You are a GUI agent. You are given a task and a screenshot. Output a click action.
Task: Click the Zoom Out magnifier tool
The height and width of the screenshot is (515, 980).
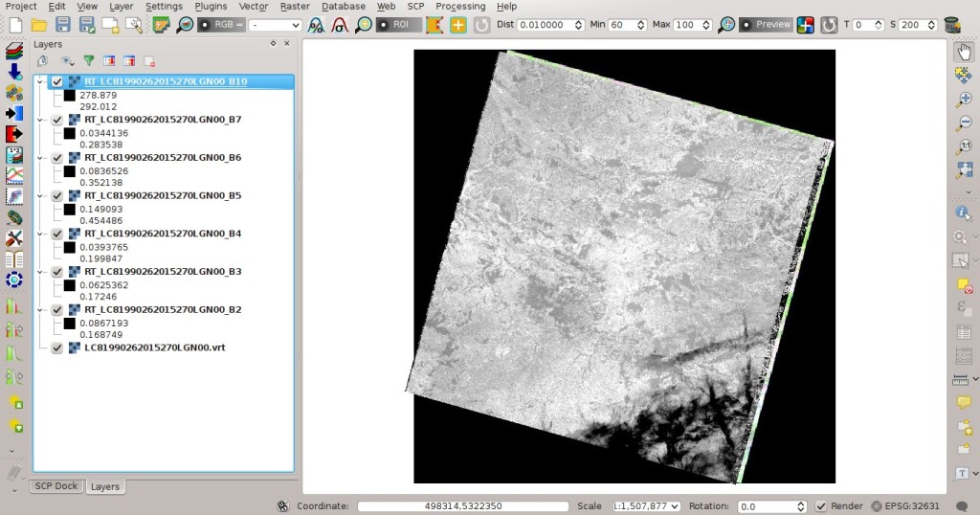(x=965, y=123)
